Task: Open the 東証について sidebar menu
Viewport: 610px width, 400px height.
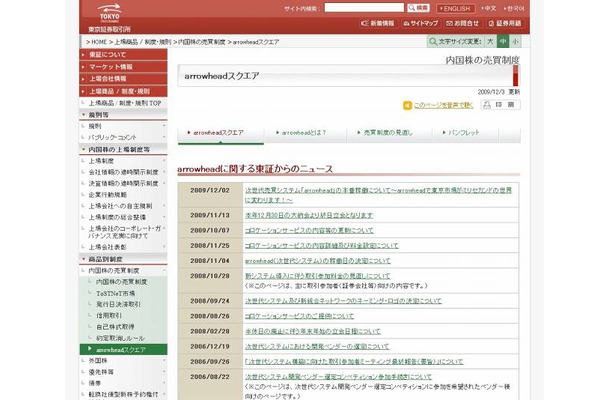Action: tap(123, 54)
